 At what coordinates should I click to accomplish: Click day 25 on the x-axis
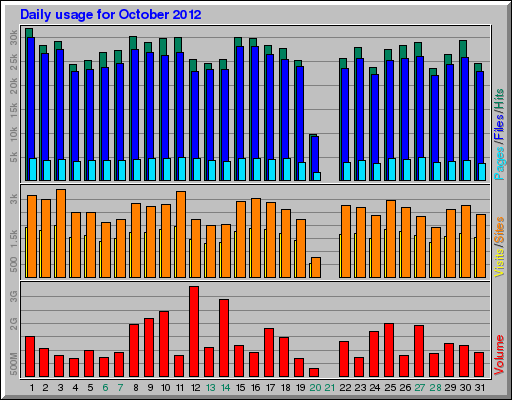click(x=390, y=388)
